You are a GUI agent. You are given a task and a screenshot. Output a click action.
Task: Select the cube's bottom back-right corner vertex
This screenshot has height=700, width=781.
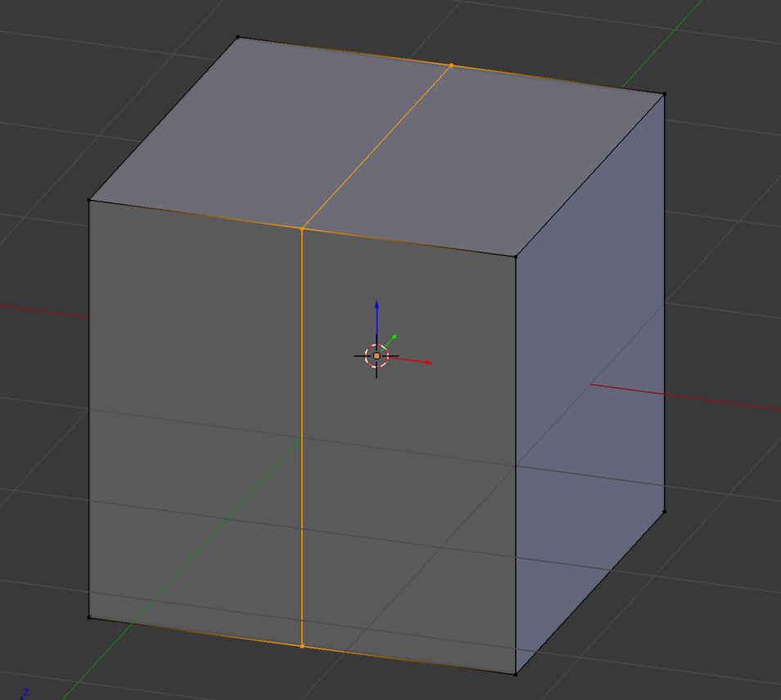coord(665,511)
